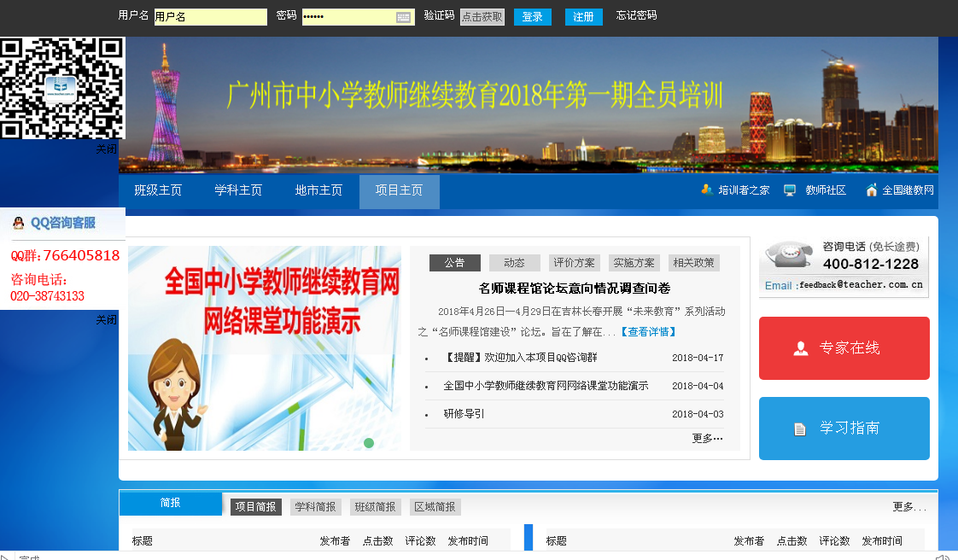958x560 pixels.
Task: Go to 班级主页 in navigation bar
Action: click(x=158, y=190)
